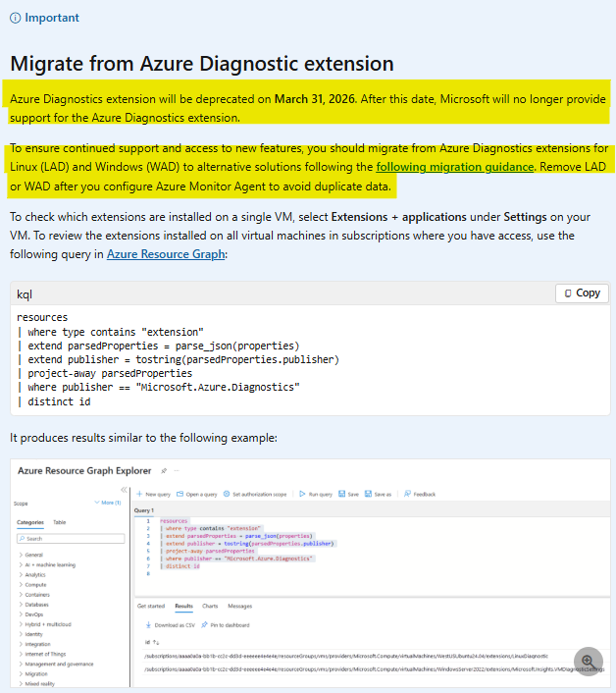Select the Results tab
The image size is (616, 693).
pyautogui.click(x=183, y=606)
